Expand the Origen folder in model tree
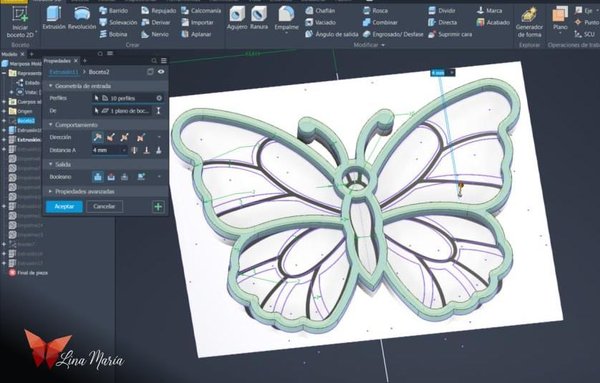Screen dimensions: 600x383 point(4,111)
